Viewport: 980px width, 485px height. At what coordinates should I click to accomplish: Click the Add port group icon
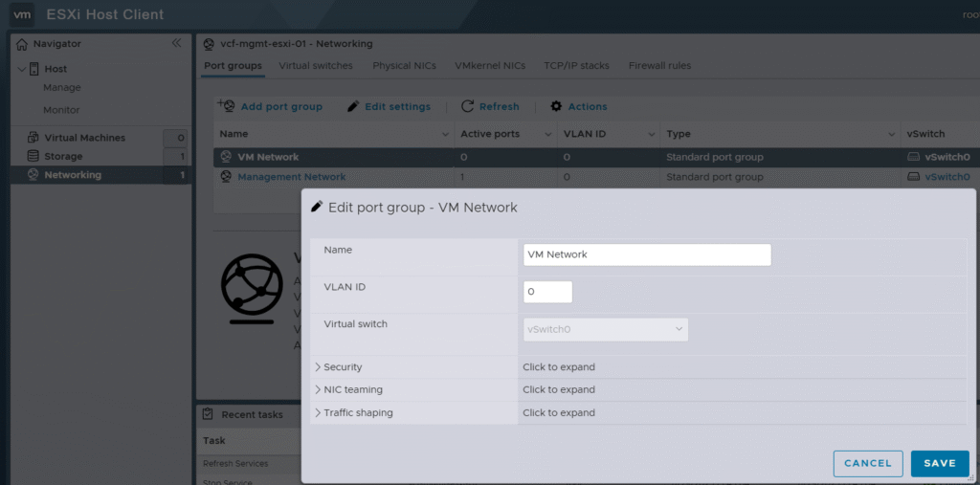tap(227, 106)
